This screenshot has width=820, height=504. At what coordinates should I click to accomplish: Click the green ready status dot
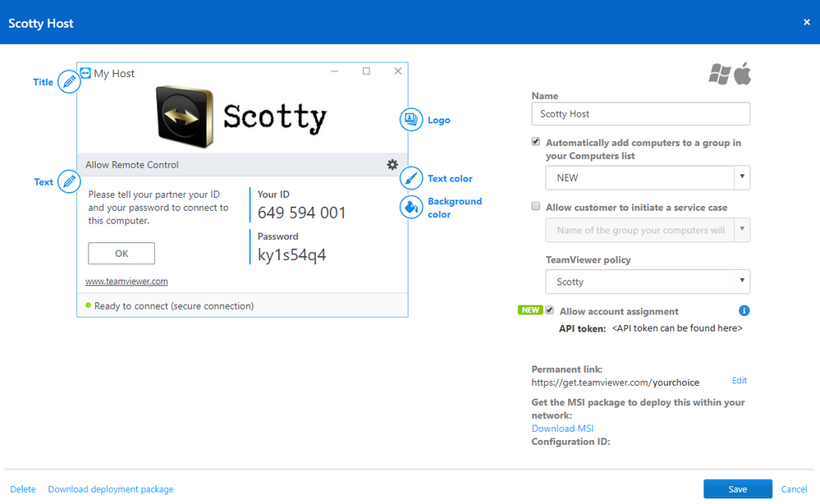click(88, 305)
